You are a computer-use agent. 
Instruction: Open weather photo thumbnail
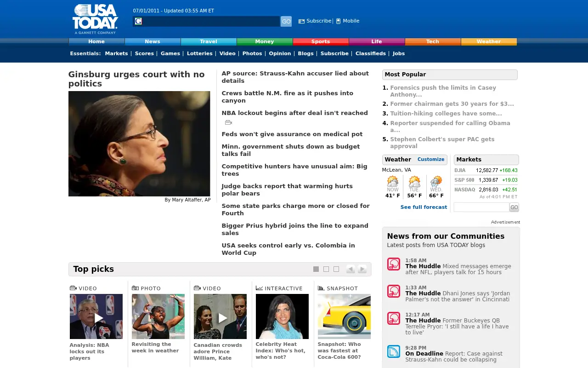(158, 316)
